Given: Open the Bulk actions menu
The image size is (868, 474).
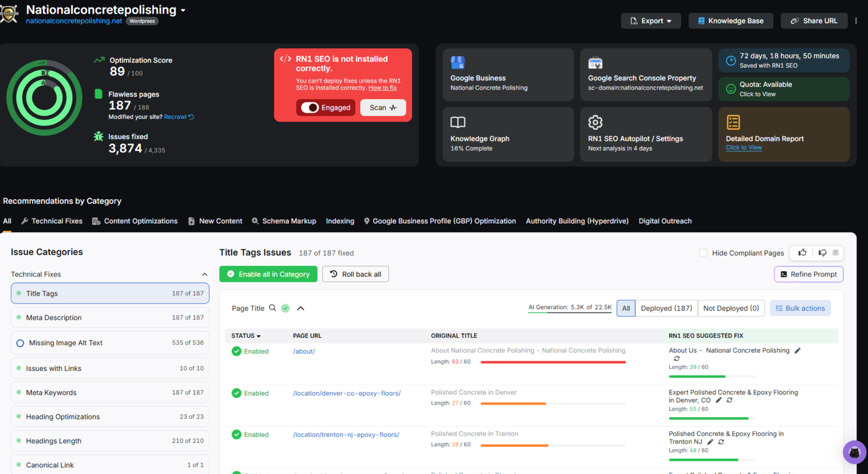Looking at the screenshot, I should point(800,308).
